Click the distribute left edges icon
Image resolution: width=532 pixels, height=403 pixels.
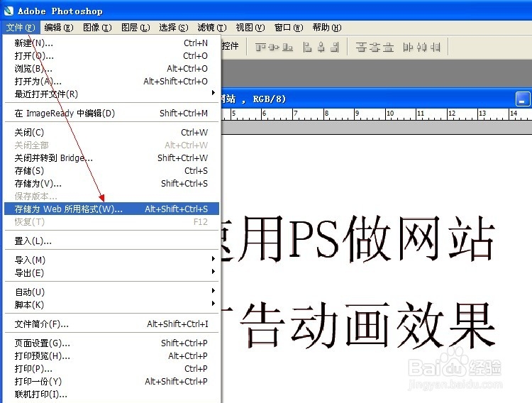pyautogui.click(x=408, y=47)
